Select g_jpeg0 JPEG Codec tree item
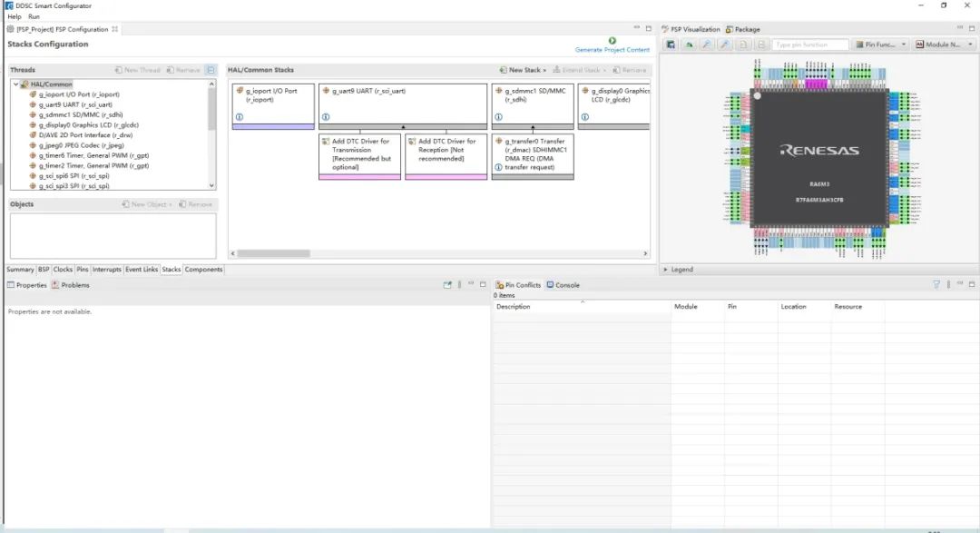The height and width of the screenshot is (533, 980). (82, 145)
